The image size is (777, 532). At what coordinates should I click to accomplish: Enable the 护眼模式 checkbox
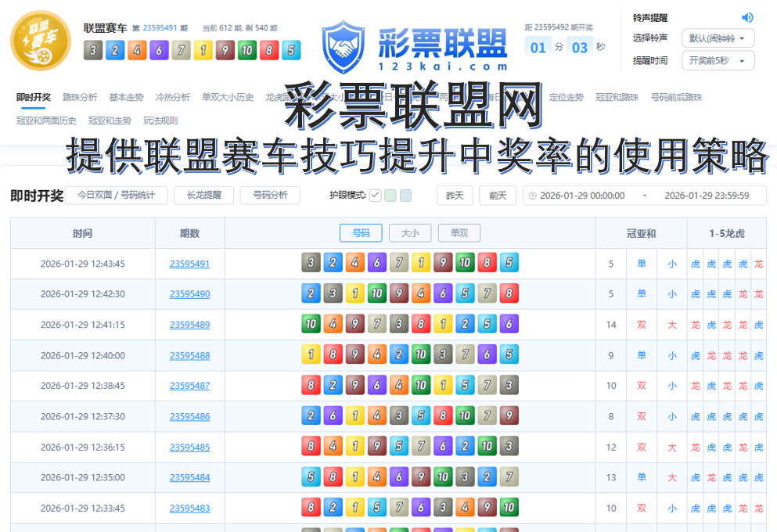(374, 196)
